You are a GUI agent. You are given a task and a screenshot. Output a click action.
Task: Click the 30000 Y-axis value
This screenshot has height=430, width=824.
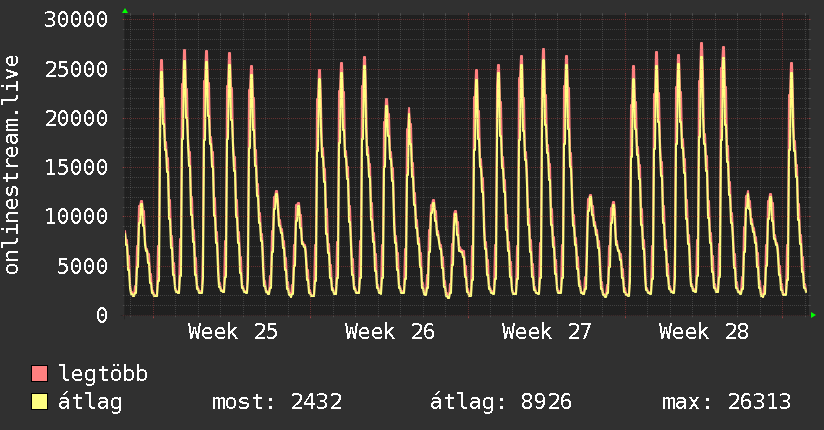(x=76, y=20)
